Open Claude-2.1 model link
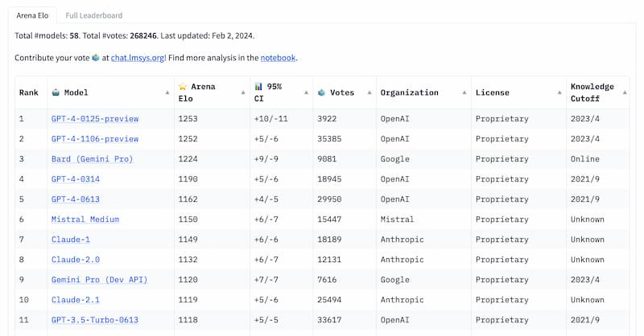 (x=76, y=300)
